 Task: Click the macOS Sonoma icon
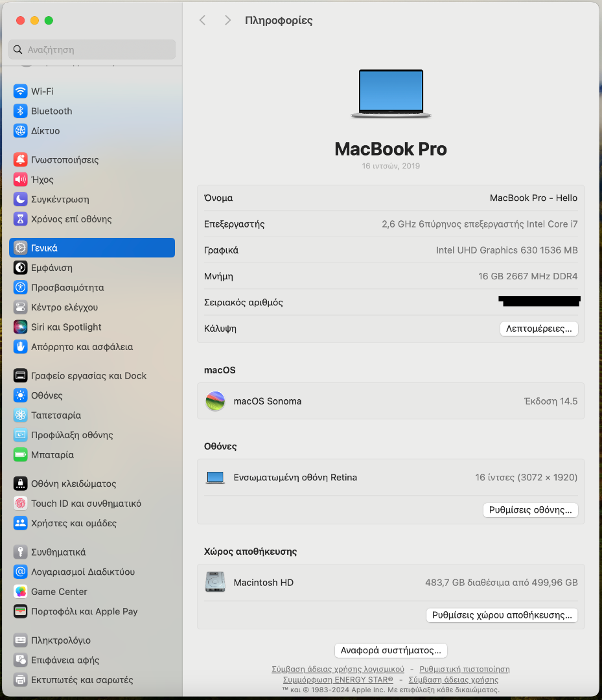[x=215, y=401]
